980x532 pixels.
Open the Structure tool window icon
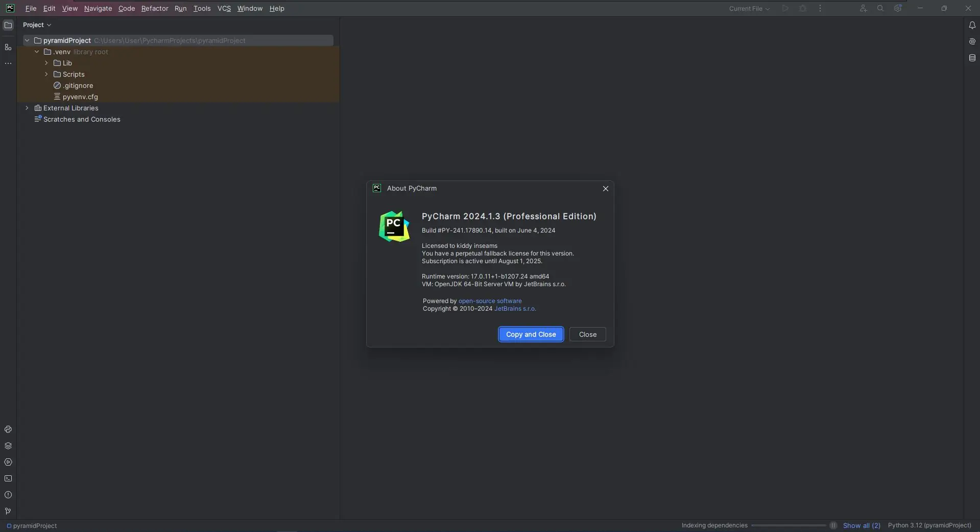tap(8, 48)
